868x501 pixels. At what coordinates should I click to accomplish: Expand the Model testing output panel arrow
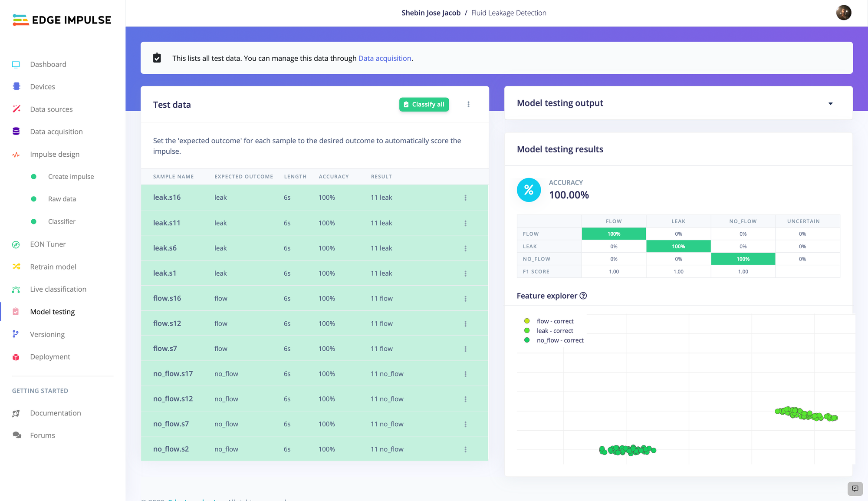(x=830, y=103)
